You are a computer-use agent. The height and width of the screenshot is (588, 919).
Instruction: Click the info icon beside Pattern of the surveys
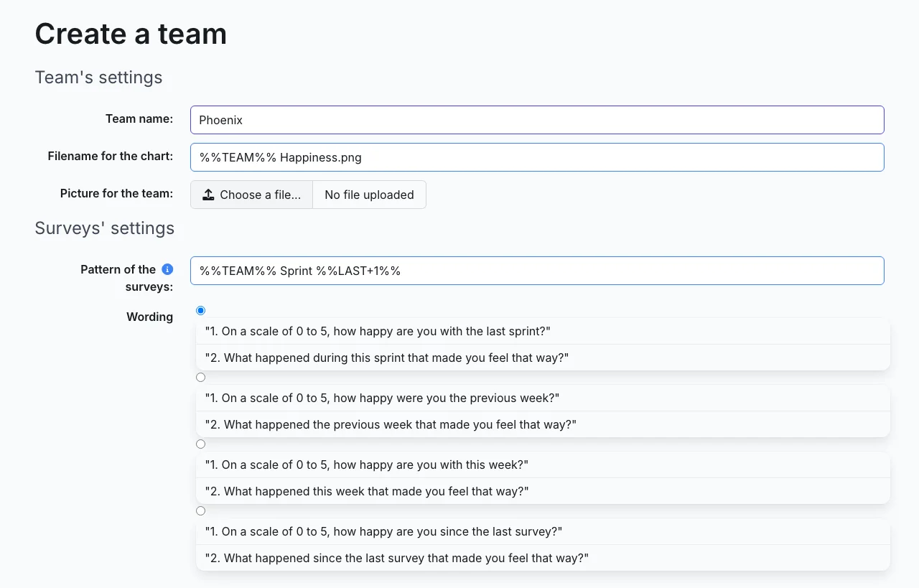(167, 269)
